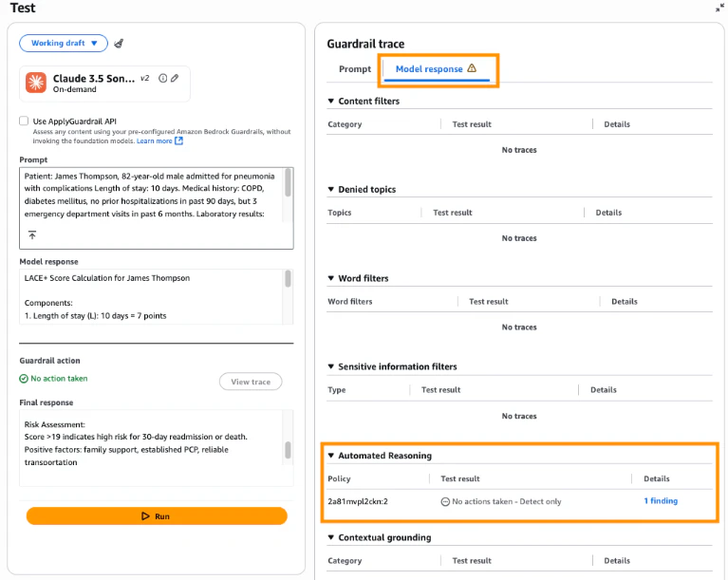Collapse the Sensitive information filters section
728x580 pixels.
coord(331,366)
